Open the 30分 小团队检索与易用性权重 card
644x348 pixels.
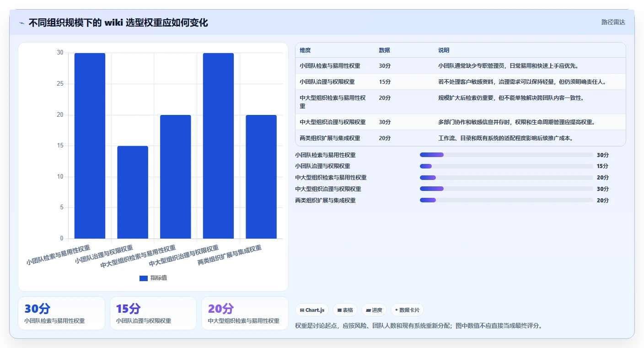pos(62,313)
